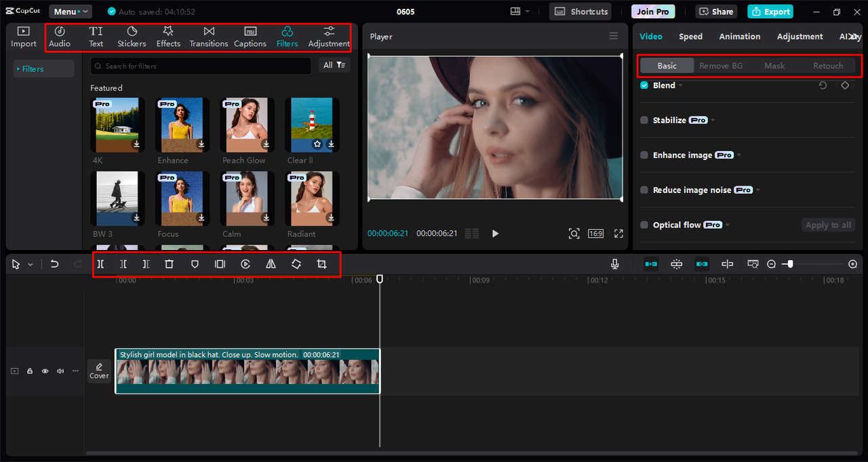The image size is (868, 462).
Task: Open the Player hamburger menu
Action: point(614,36)
